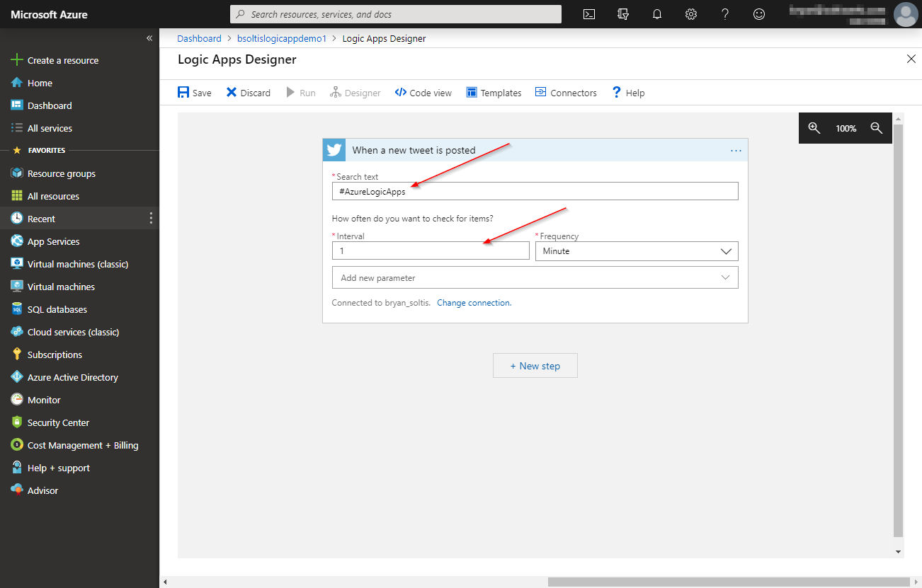Image resolution: width=922 pixels, height=588 pixels.
Task: Click the Interval input field
Action: pos(430,251)
